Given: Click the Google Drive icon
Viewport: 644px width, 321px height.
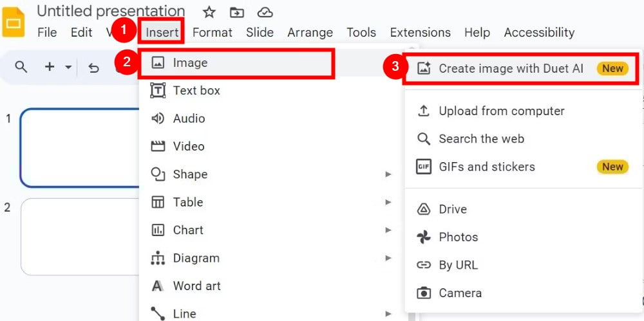Looking at the screenshot, I should (x=424, y=209).
